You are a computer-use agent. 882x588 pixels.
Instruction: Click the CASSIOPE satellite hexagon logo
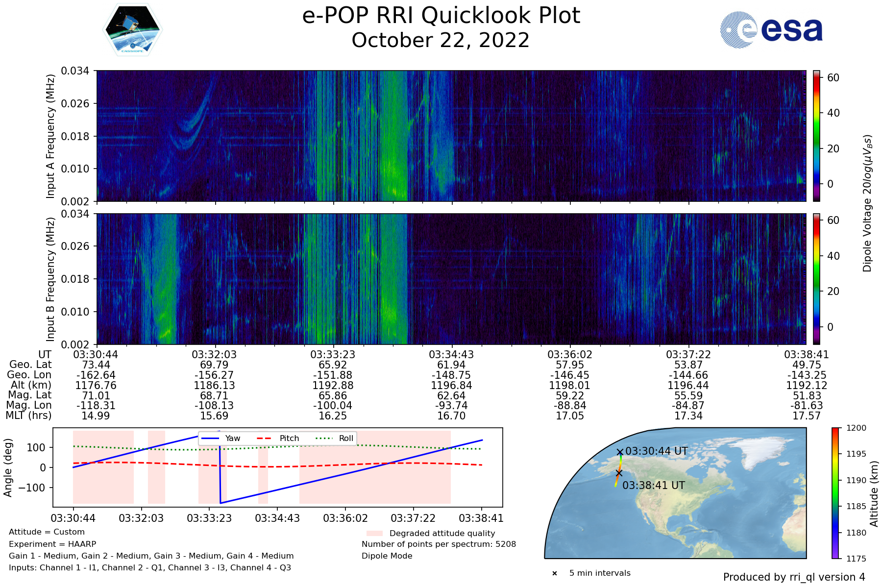[x=133, y=30]
